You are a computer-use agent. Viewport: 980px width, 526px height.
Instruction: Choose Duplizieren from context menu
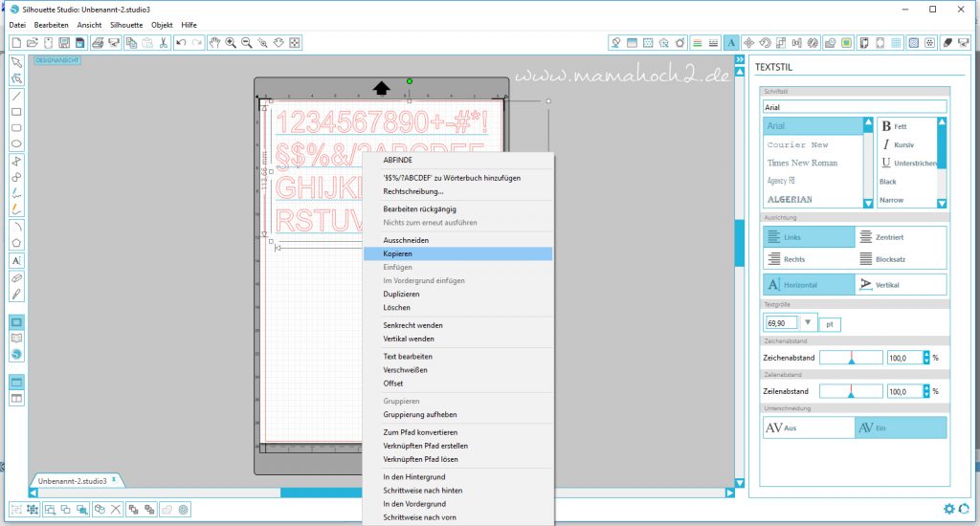coord(458,294)
